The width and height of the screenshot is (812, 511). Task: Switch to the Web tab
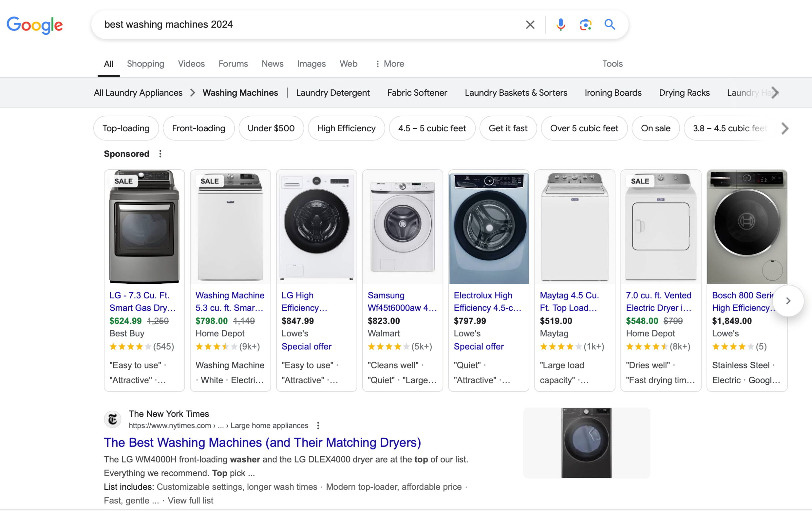pyautogui.click(x=348, y=64)
